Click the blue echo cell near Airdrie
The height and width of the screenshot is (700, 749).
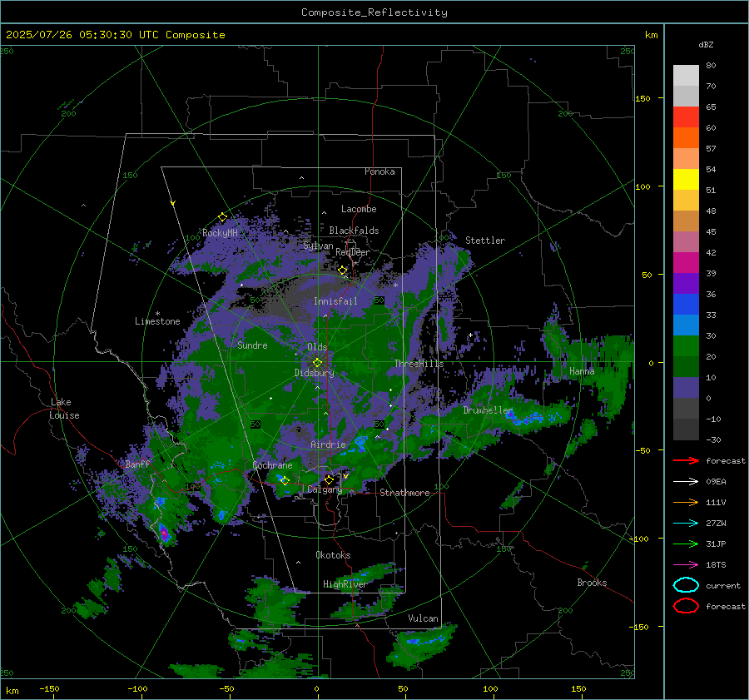click(360, 443)
